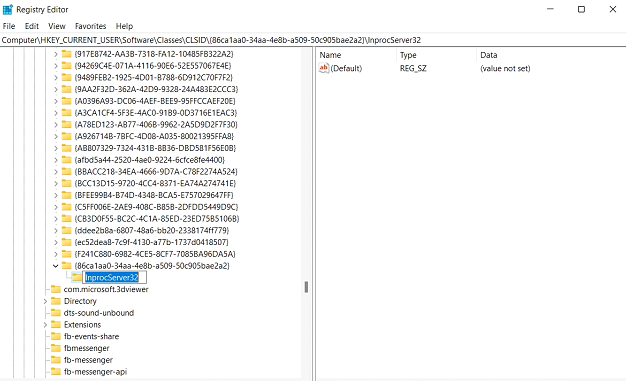Image resolution: width=626 pixels, height=381 pixels.
Task: Open the File menu
Action: [x=9, y=26]
